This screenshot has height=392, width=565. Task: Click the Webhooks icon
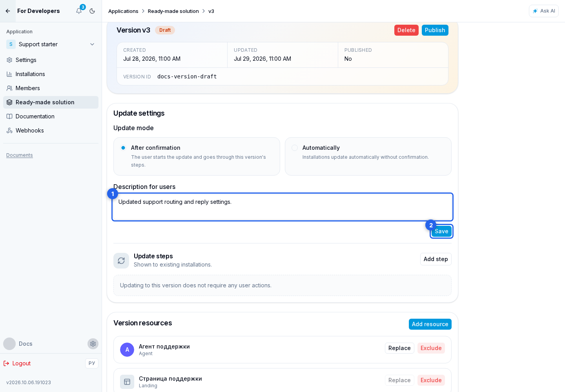(x=9, y=131)
